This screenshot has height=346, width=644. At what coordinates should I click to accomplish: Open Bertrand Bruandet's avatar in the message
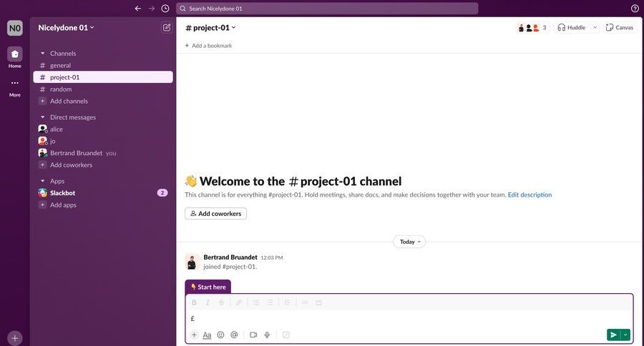tap(192, 262)
